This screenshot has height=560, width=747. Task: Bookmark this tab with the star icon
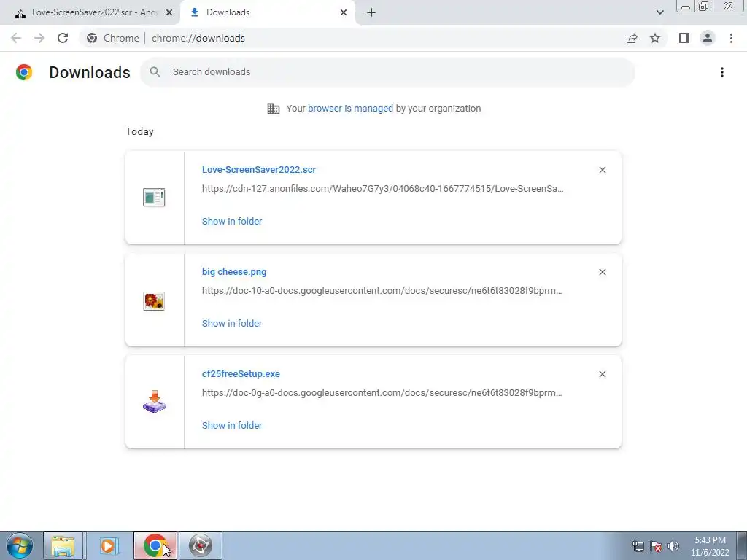pos(655,38)
